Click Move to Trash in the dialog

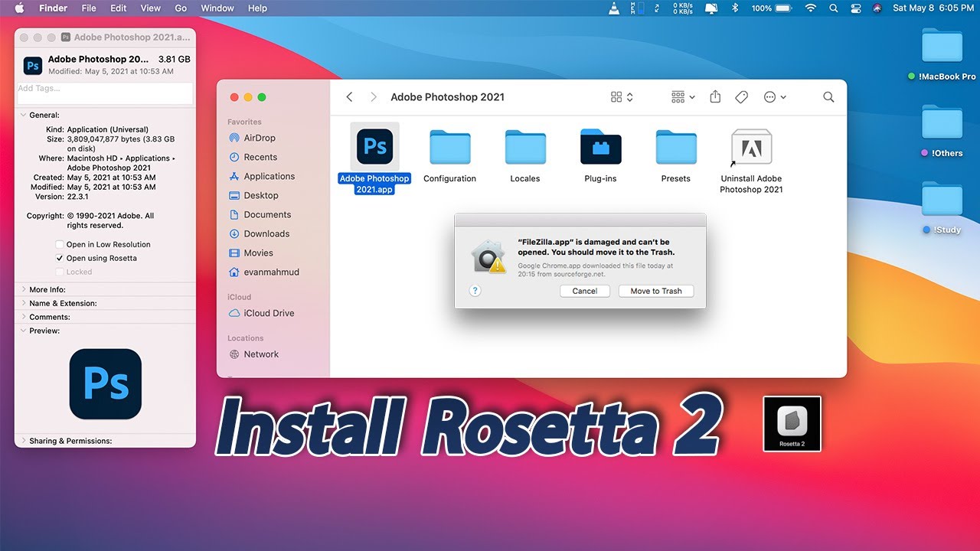[x=655, y=291]
